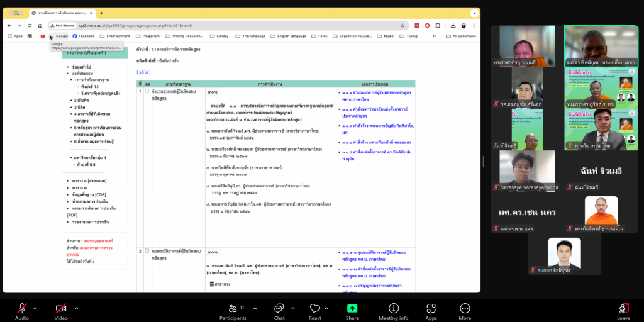Image resolution: width=644 pixels, height=322 pixels.
Task: Tick the checkbox in row 1
Action: click(x=147, y=91)
